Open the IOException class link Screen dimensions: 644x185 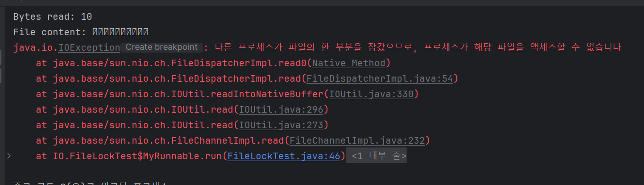[x=89, y=47]
